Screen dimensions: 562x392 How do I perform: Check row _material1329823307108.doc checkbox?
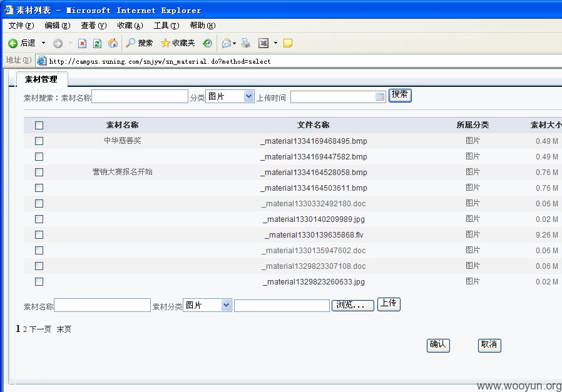coord(39,266)
